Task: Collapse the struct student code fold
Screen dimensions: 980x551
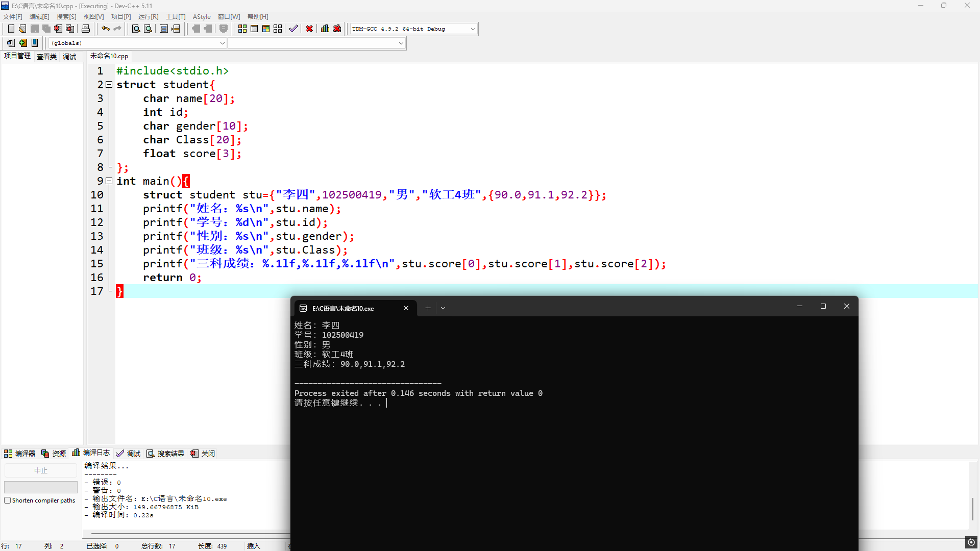Action: coord(109,85)
